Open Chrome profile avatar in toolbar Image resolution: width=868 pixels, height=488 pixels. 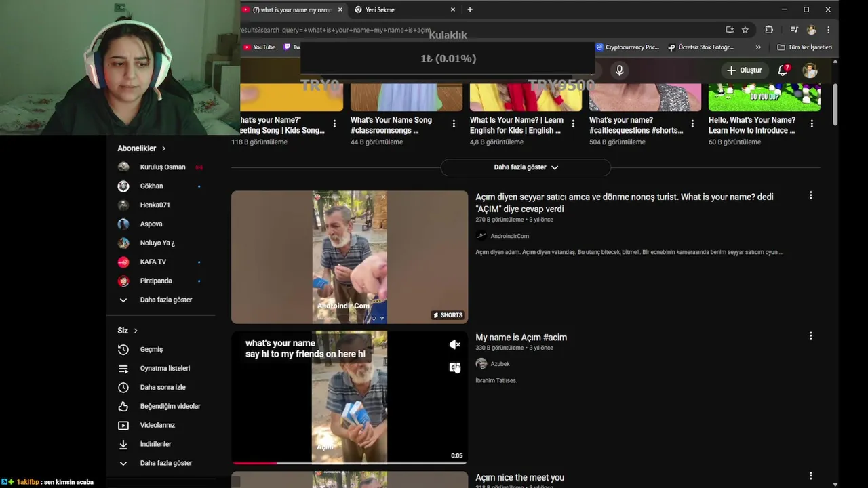(x=812, y=30)
